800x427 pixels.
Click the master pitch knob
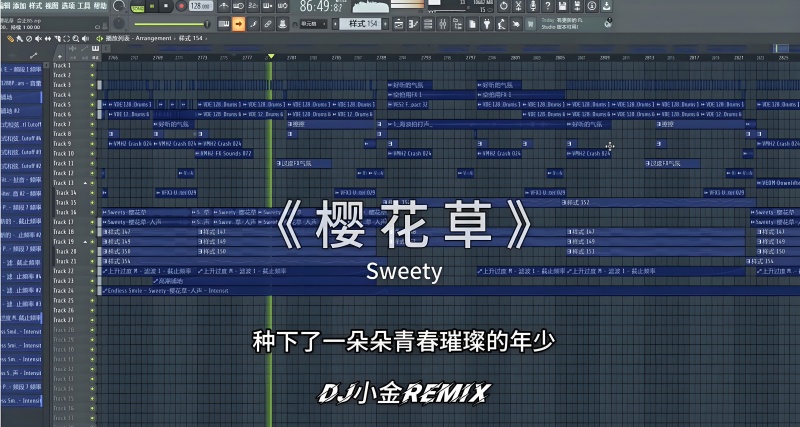[119, 23]
